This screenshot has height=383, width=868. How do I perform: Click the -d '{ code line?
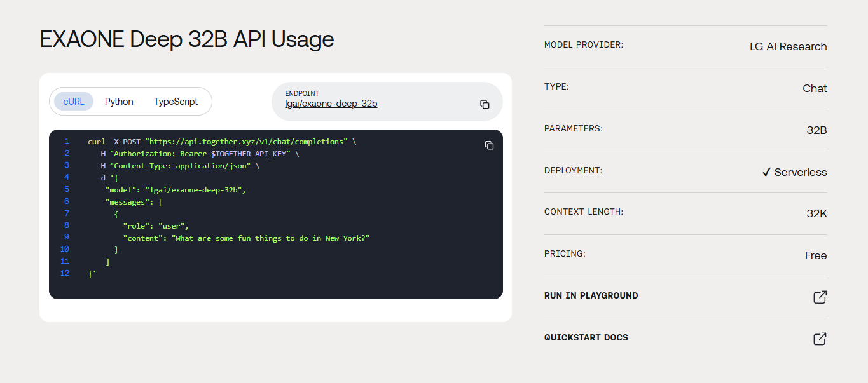pos(107,178)
